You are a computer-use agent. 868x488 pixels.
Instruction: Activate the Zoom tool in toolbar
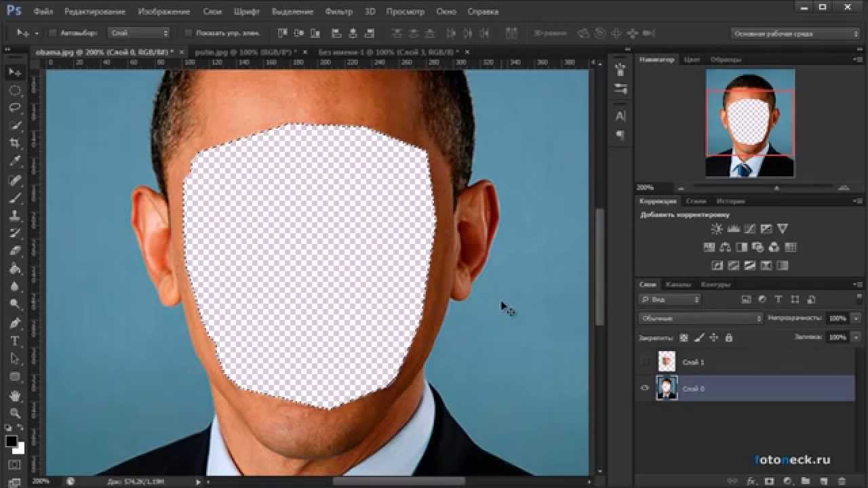tap(15, 413)
